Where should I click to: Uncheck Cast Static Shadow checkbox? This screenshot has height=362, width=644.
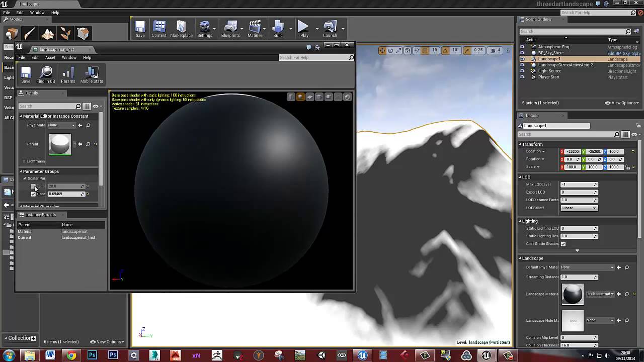[x=563, y=244]
